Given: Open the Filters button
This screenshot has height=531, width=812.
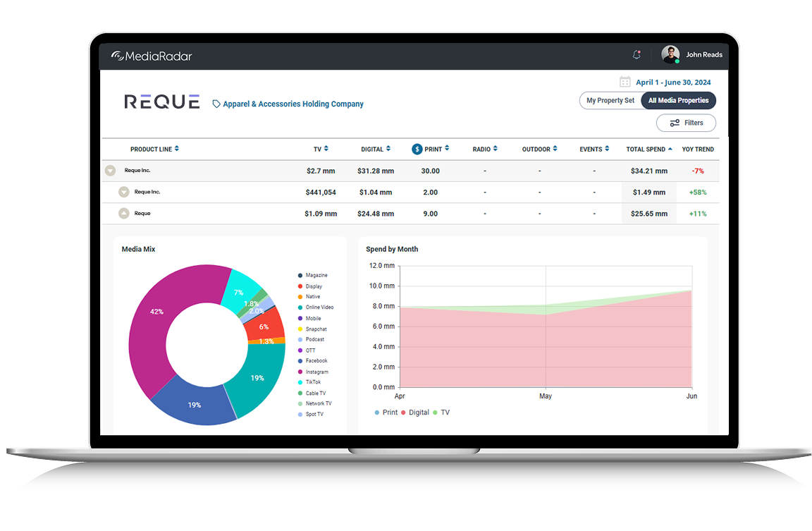Looking at the screenshot, I should pos(686,123).
